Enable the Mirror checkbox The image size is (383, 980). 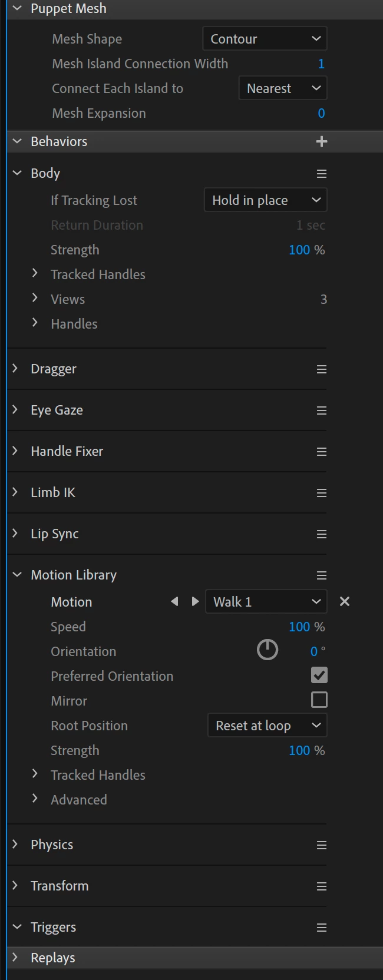pos(319,700)
